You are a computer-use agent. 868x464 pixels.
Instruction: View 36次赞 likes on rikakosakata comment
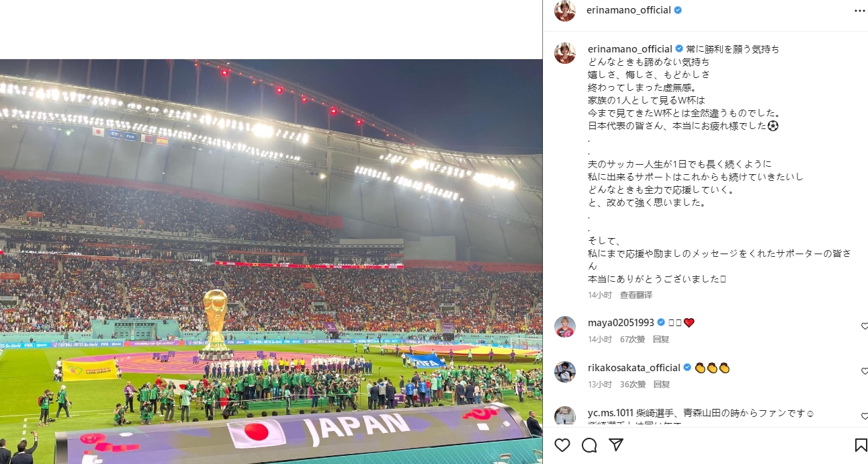coord(632,385)
